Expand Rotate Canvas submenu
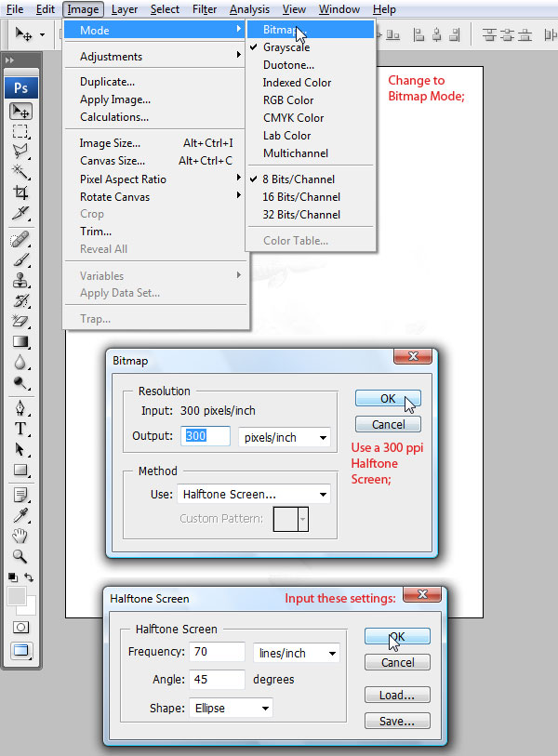This screenshot has height=756, width=558. click(x=154, y=197)
